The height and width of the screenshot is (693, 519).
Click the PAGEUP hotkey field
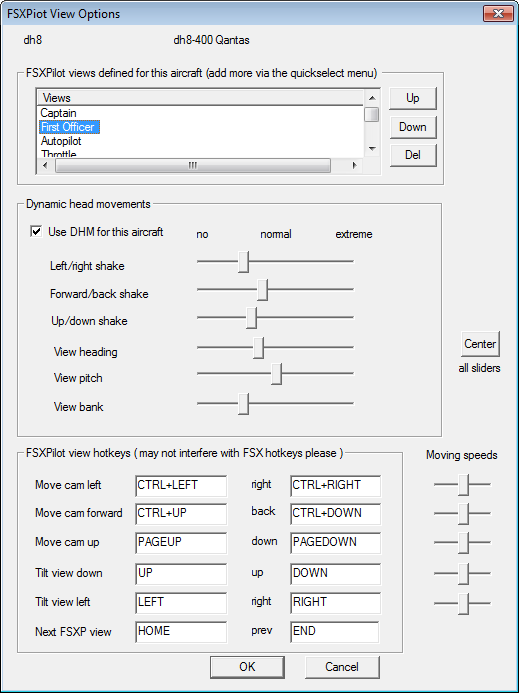(181, 543)
